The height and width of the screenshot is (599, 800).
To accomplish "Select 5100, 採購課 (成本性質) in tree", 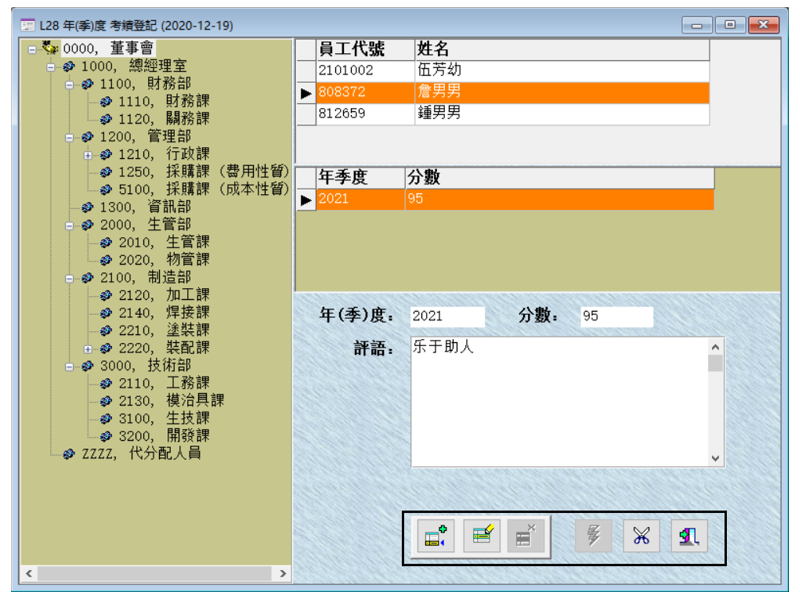I will (x=204, y=189).
